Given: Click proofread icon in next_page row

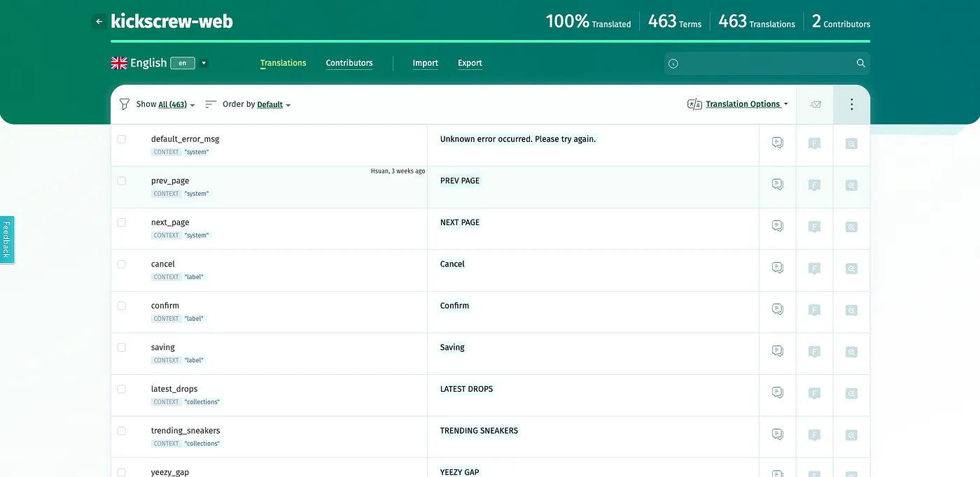Looking at the screenshot, I should pyautogui.click(x=851, y=227).
